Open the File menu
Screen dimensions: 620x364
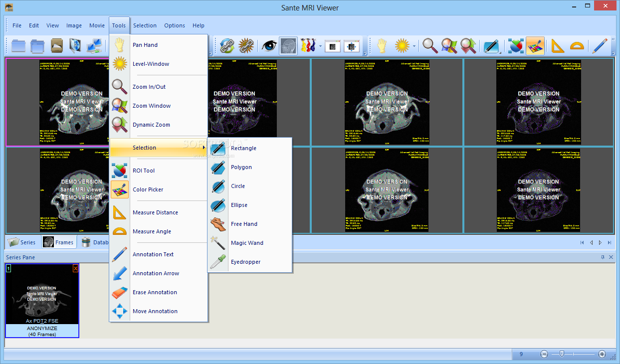(x=17, y=25)
